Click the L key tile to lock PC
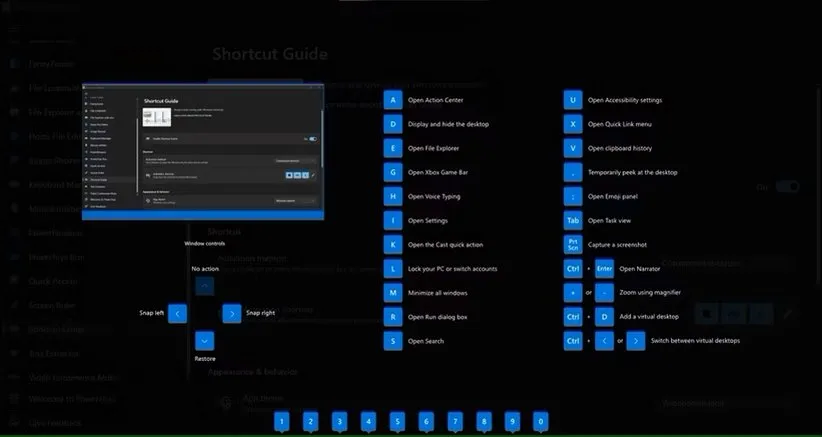Screen dimensions: 822x437 pyautogui.click(x=393, y=269)
